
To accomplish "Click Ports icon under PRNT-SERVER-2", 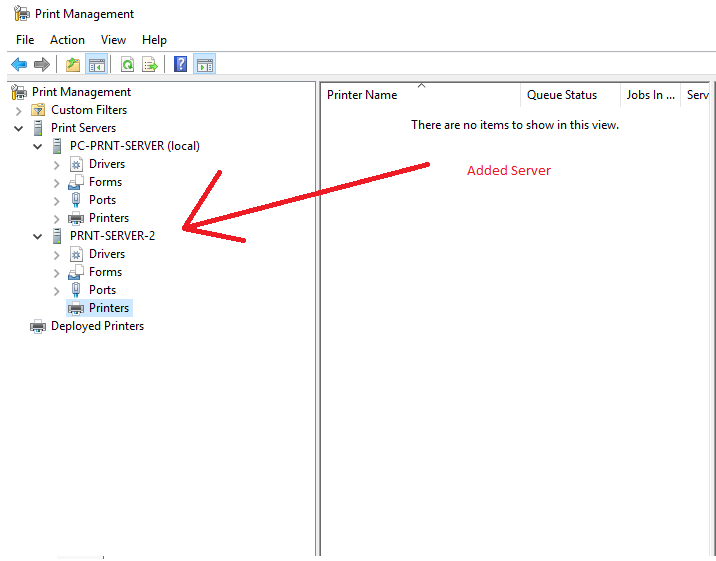I will pos(76,290).
